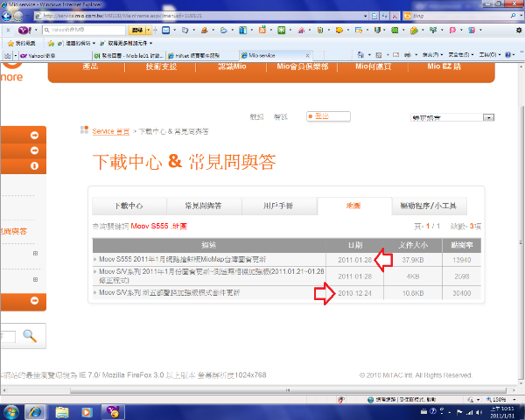Screen dimensions: 525x420
Task: Click the Bing search magnifier button
Action: pyautogui.click(x=513, y=16)
